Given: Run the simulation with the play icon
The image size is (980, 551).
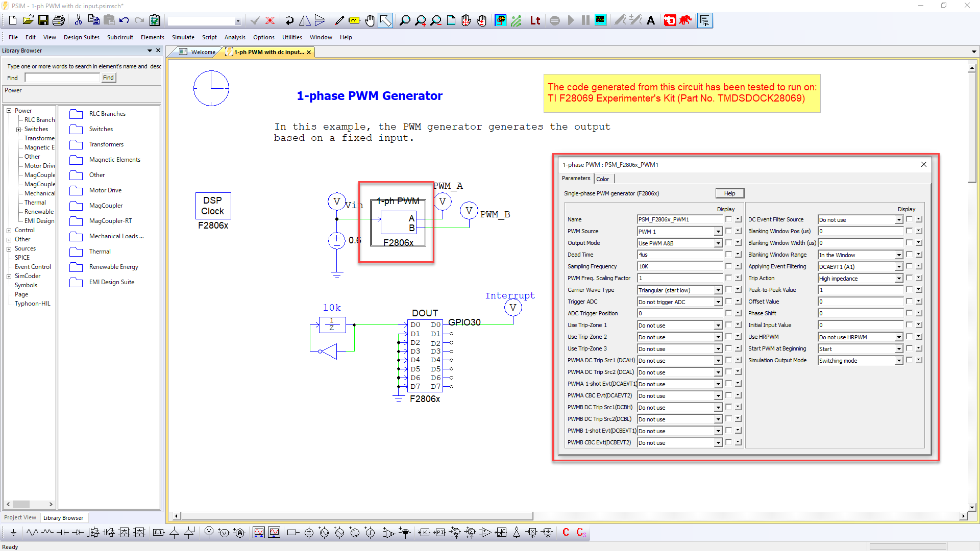Looking at the screenshot, I should [571, 20].
